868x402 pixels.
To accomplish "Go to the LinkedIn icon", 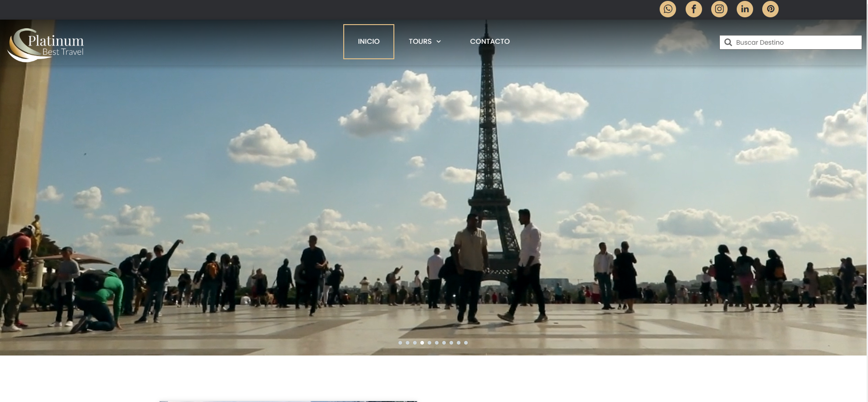I will pos(745,9).
